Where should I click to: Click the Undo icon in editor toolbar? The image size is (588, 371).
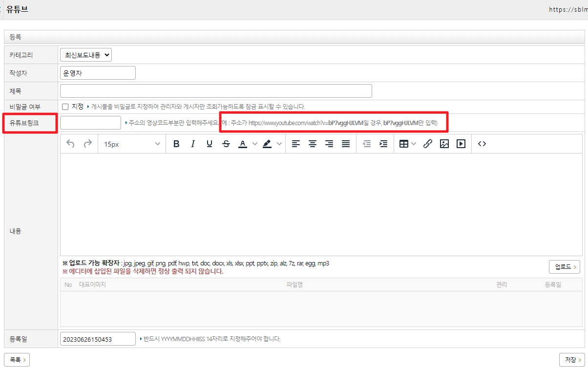pyautogui.click(x=71, y=144)
